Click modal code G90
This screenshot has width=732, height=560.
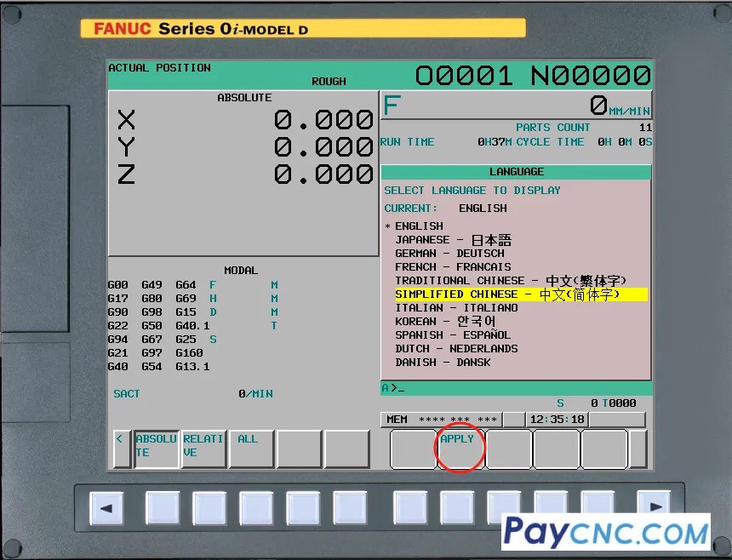[117, 311]
